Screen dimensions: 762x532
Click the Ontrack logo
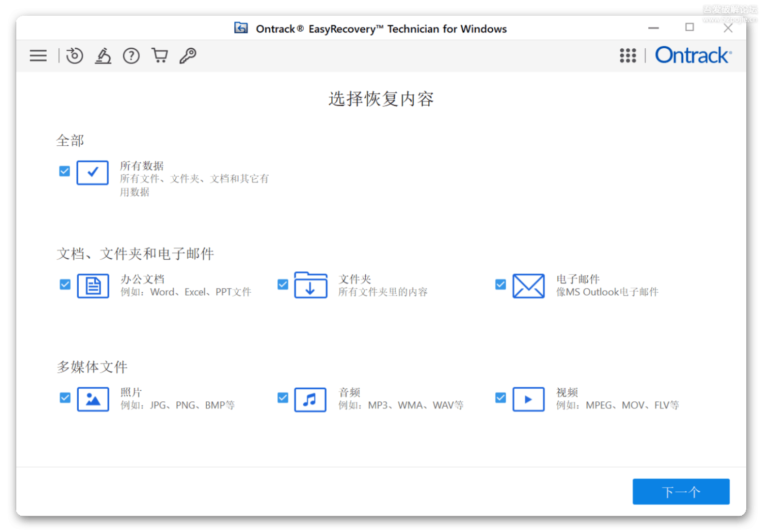tap(693, 55)
